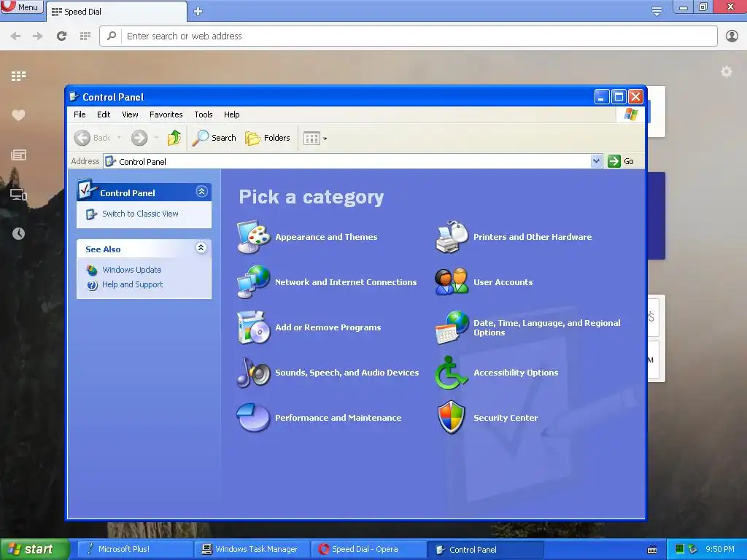Viewport: 747px width, 560px height.
Task: Open the Opera Menu button
Action: click(x=22, y=7)
